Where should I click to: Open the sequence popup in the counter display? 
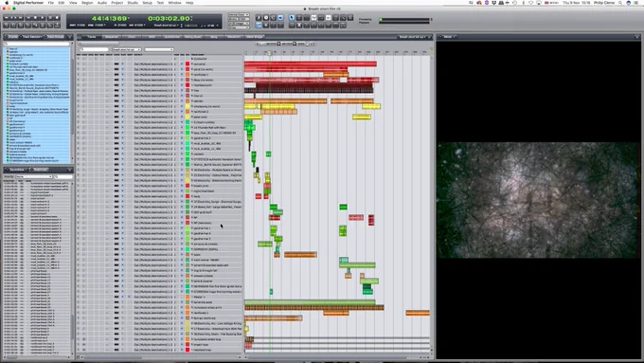click(168, 25)
